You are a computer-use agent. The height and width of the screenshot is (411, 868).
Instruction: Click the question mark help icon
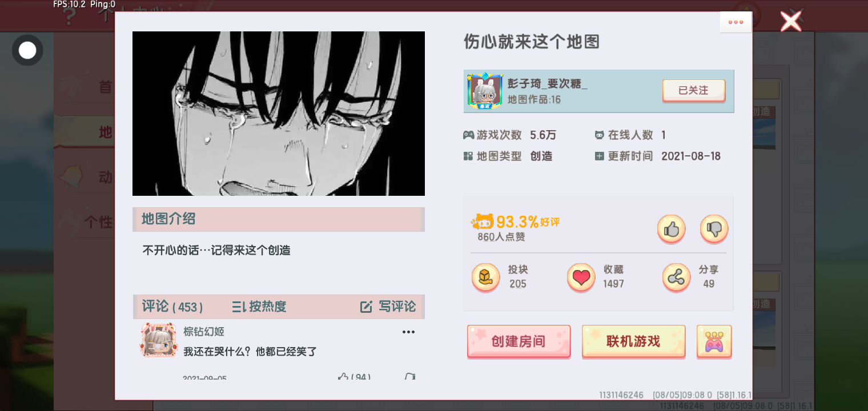(68, 15)
